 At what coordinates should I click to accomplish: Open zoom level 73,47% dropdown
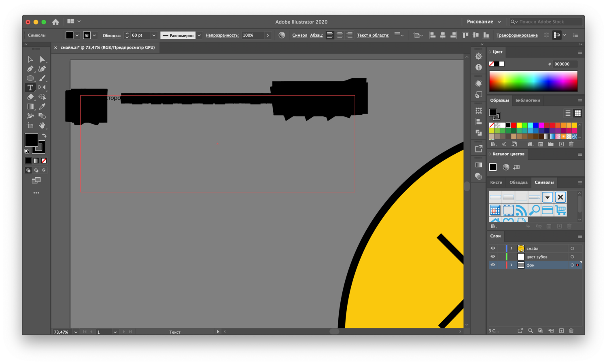[76, 332]
